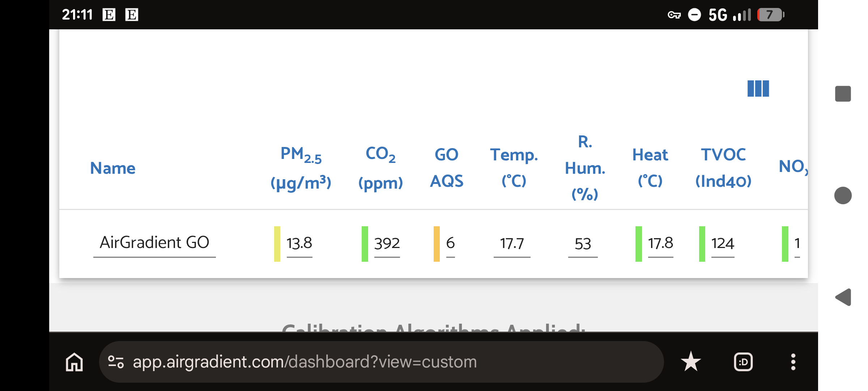The height and width of the screenshot is (391, 868).
Task: Sort by the CO2 (ppm) column header
Action: (x=380, y=168)
